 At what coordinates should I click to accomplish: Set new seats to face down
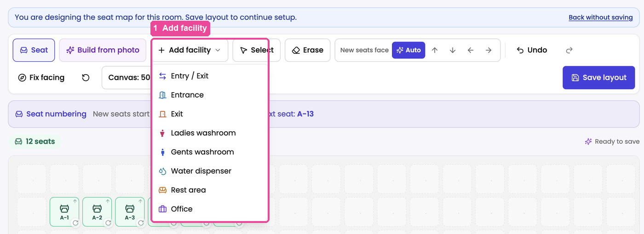tap(453, 50)
